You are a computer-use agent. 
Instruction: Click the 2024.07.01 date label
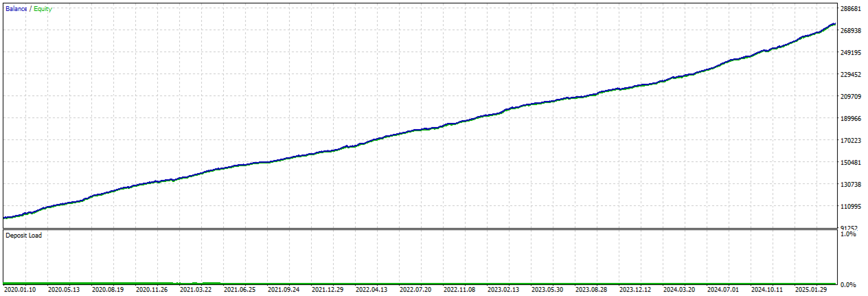tap(723, 291)
